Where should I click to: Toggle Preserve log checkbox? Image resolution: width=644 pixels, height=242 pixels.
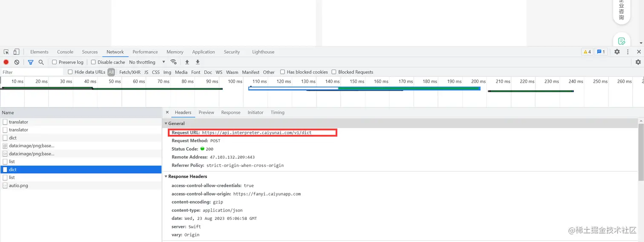pyautogui.click(x=55, y=62)
